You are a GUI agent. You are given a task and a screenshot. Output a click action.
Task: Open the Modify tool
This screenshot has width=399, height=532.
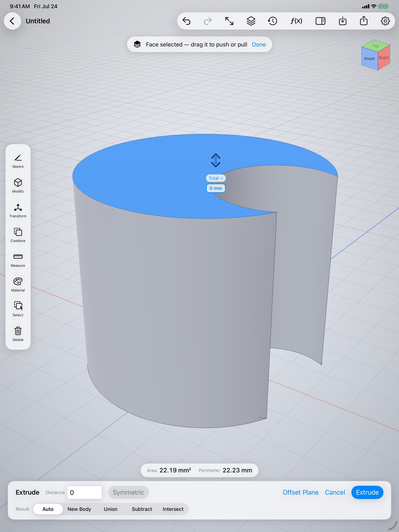click(18, 185)
